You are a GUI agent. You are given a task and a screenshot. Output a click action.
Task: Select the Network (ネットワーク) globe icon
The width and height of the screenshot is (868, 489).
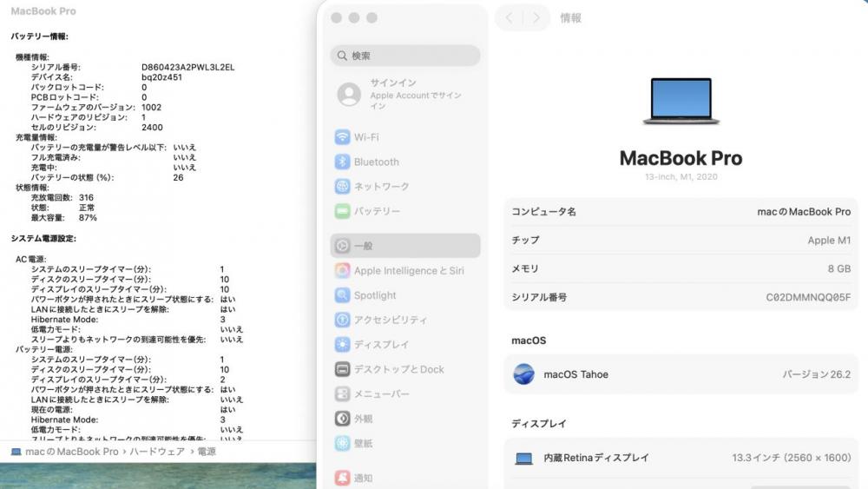point(342,186)
